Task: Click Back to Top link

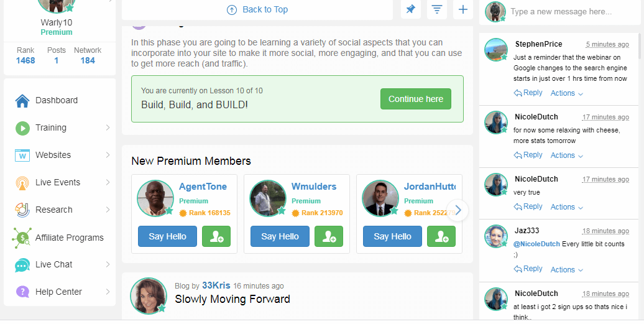Action: (257, 9)
